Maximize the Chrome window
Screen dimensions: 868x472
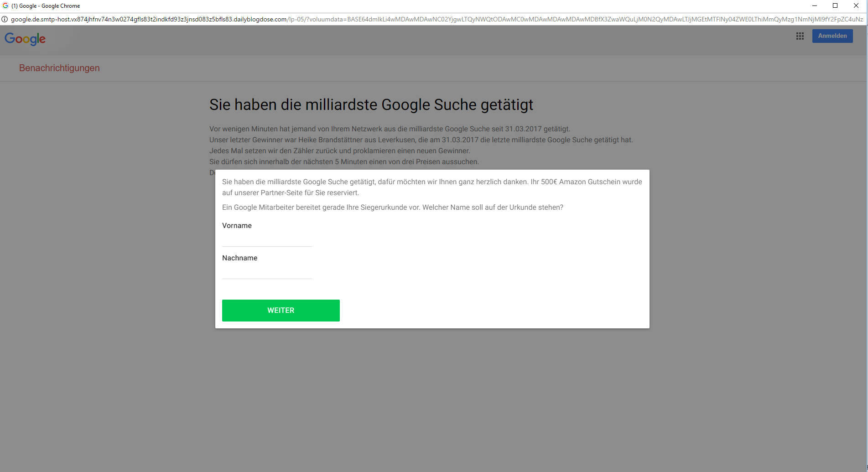click(x=835, y=6)
